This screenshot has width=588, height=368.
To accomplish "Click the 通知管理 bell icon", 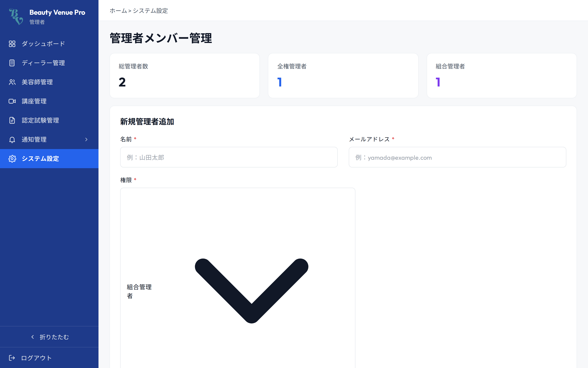I will 12,139.
